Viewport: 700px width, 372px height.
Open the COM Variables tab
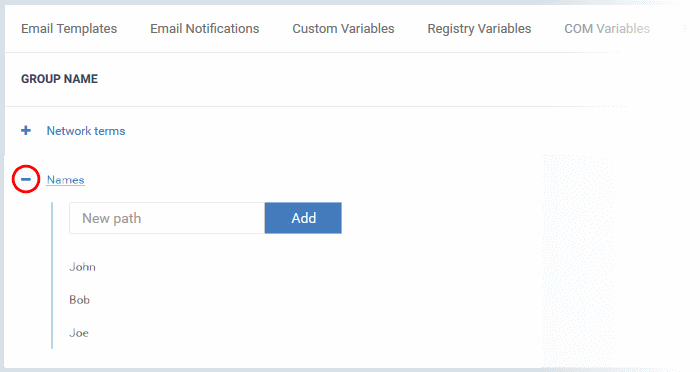pyautogui.click(x=607, y=29)
